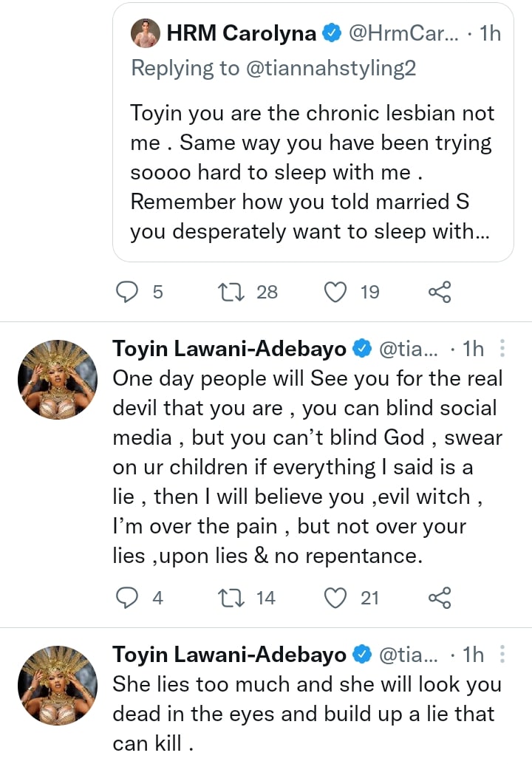Viewport: 532px width, 764px height.
Task: Open the quoted "Toyin you are" tweet text
Action: tap(312, 173)
